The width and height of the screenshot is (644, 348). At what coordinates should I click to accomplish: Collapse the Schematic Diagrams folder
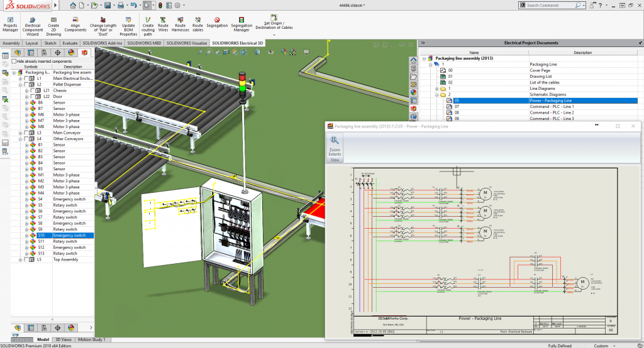[x=436, y=95]
